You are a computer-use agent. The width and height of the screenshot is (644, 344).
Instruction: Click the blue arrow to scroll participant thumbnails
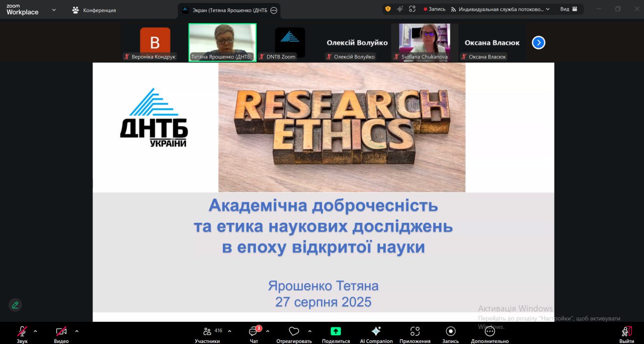(538, 43)
